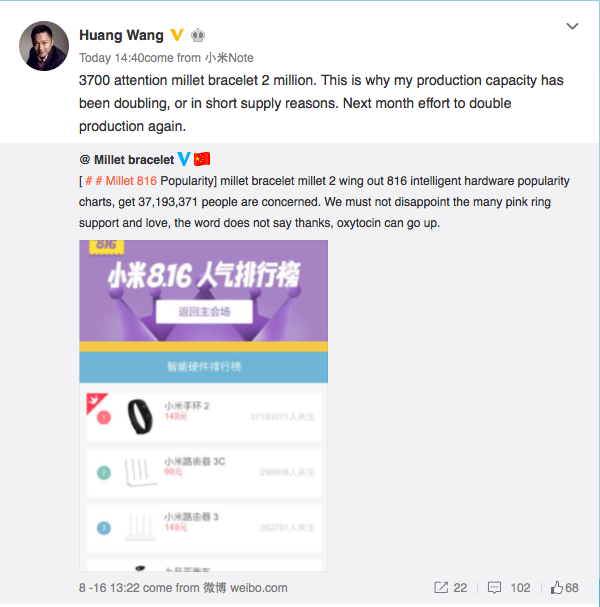Open the comments speech bubble icon
The height and width of the screenshot is (607, 600).
(x=494, y=587)
